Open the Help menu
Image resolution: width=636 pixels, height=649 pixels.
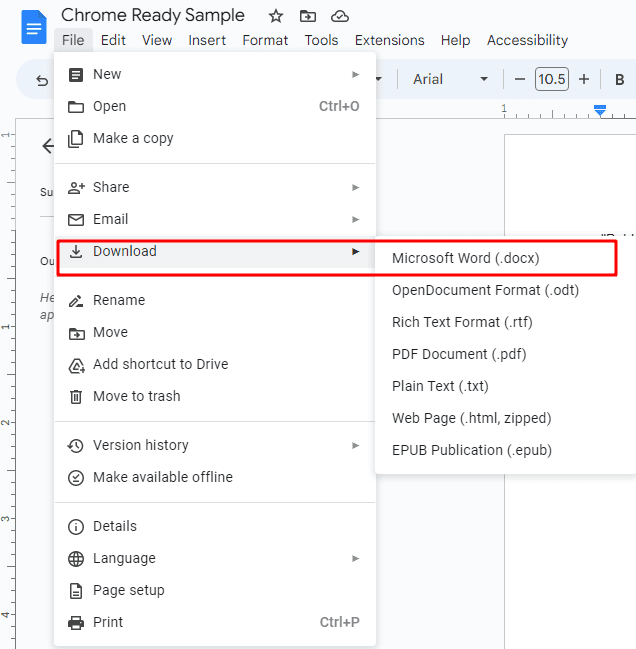455,40
